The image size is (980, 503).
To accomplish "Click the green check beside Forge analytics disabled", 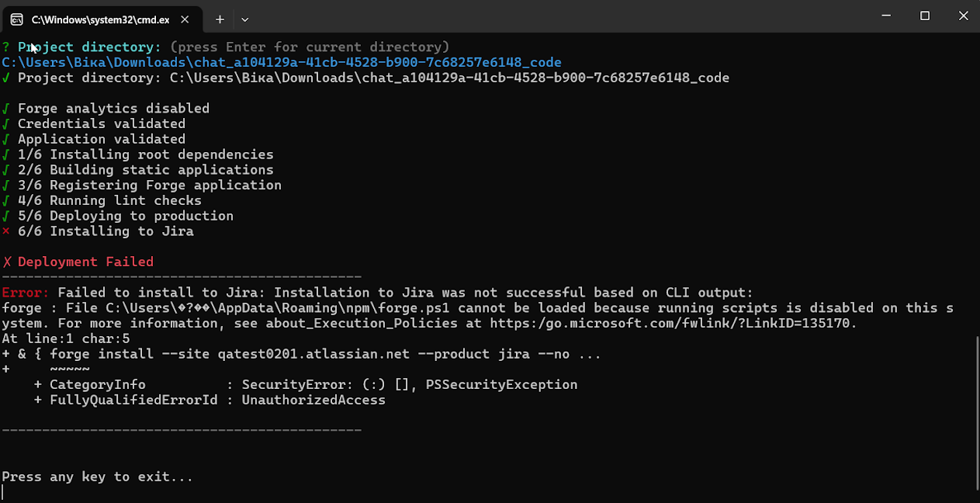I will pos(6,109).
